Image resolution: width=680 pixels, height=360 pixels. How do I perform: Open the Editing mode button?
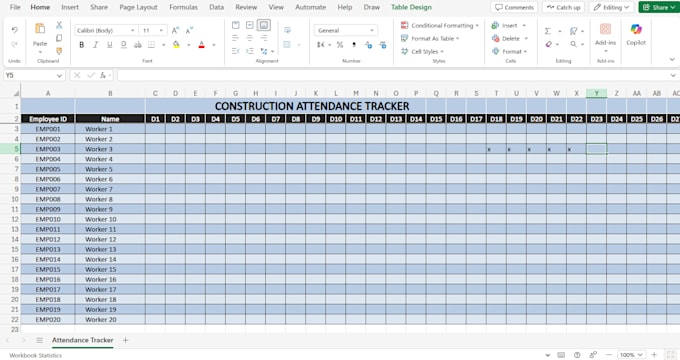611,7
